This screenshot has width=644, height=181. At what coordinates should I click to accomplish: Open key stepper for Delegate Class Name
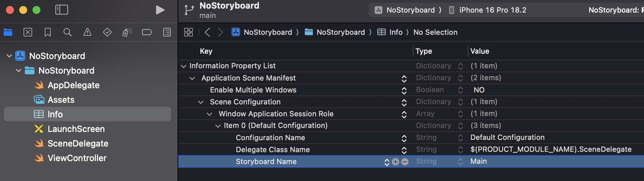tap(404, 150)
